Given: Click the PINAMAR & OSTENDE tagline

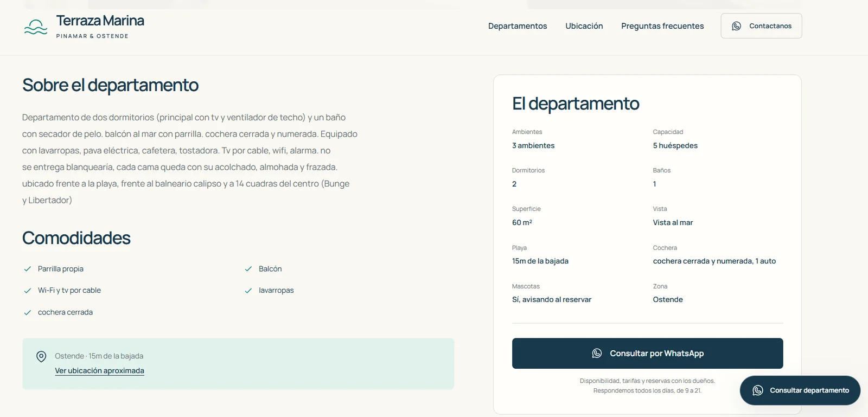Looking at the screenshot, I should pyautogui.click(x=92, y=36).
